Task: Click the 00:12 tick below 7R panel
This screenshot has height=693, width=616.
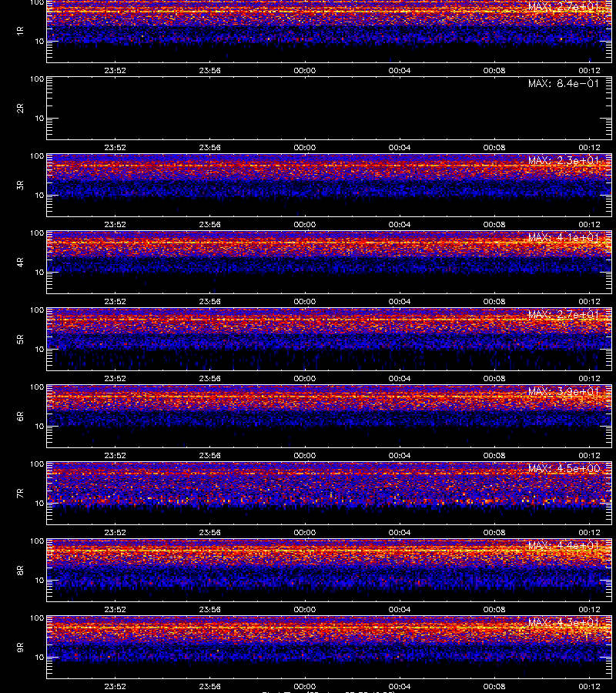Action: point(590,533)
